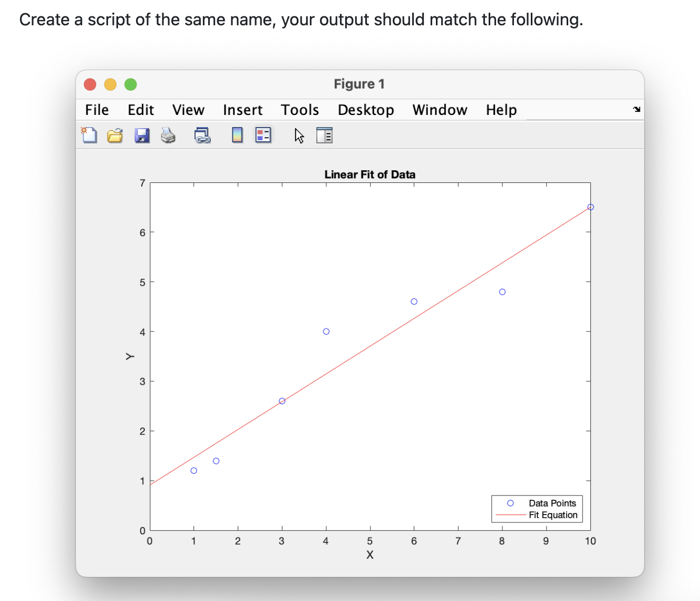Click the Fit Equation legend entry
Image resolution: width=700 pixels, height=601 pixels.
coord(553,515)
